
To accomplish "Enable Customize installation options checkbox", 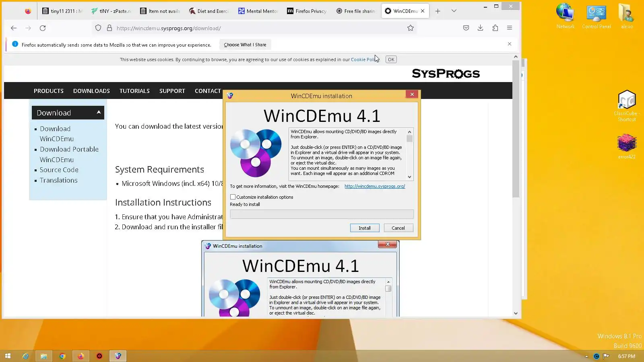I will coord(233,197).
